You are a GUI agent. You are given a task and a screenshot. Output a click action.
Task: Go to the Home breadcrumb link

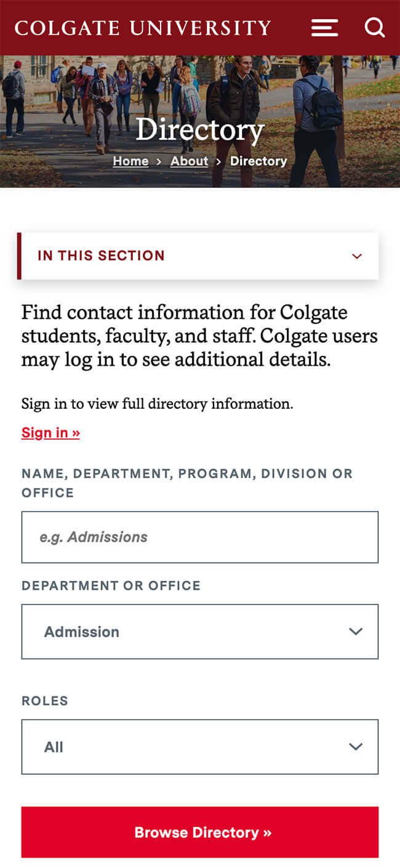coord(130,161)
